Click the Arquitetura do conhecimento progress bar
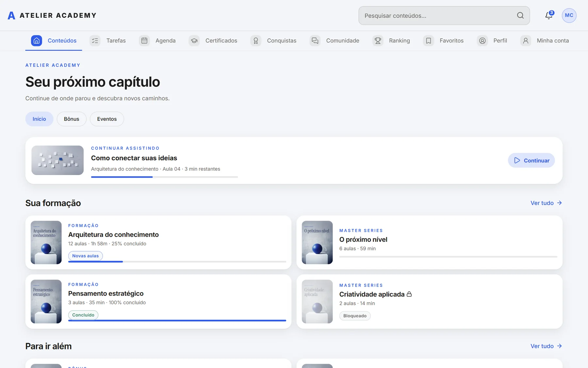This screenshot has height=368, width=588. click(177, 262)
